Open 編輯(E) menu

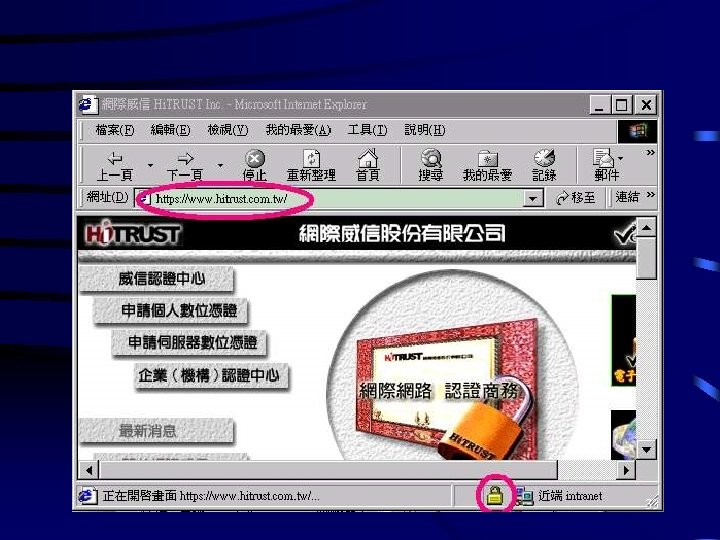170,130
